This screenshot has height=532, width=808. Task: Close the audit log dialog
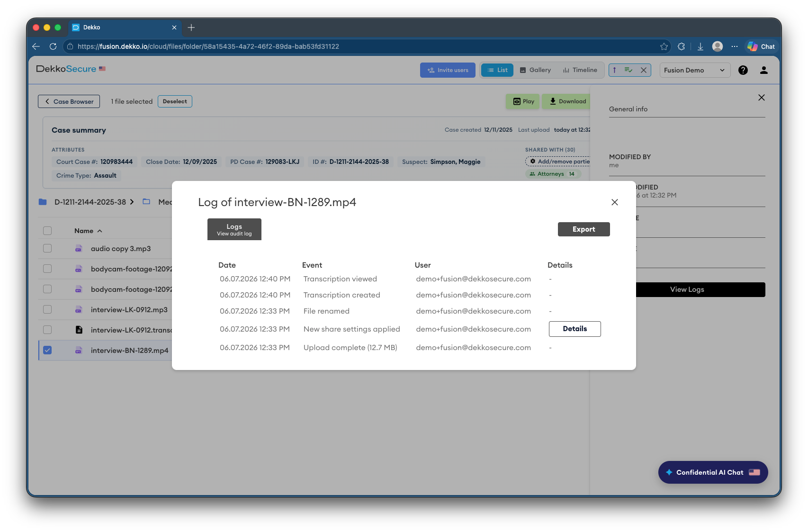tap(615, 202)
